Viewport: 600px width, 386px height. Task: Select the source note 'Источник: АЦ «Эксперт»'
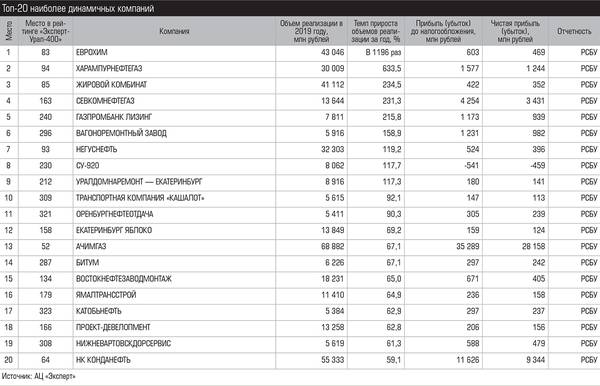click(x=38, y=376)
